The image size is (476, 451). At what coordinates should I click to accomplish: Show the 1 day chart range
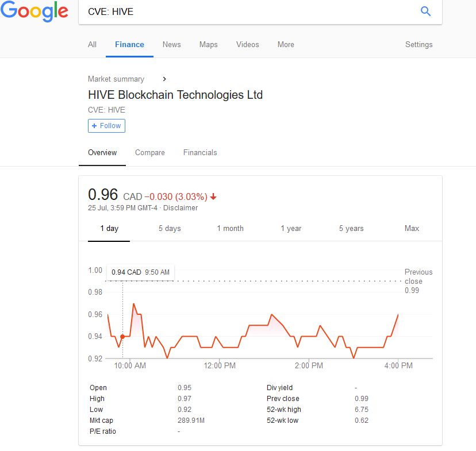tap(109, 229)
